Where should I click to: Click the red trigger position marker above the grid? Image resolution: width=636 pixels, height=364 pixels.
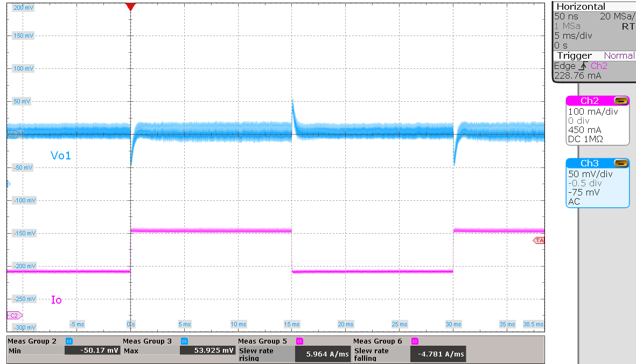point(131,6)
